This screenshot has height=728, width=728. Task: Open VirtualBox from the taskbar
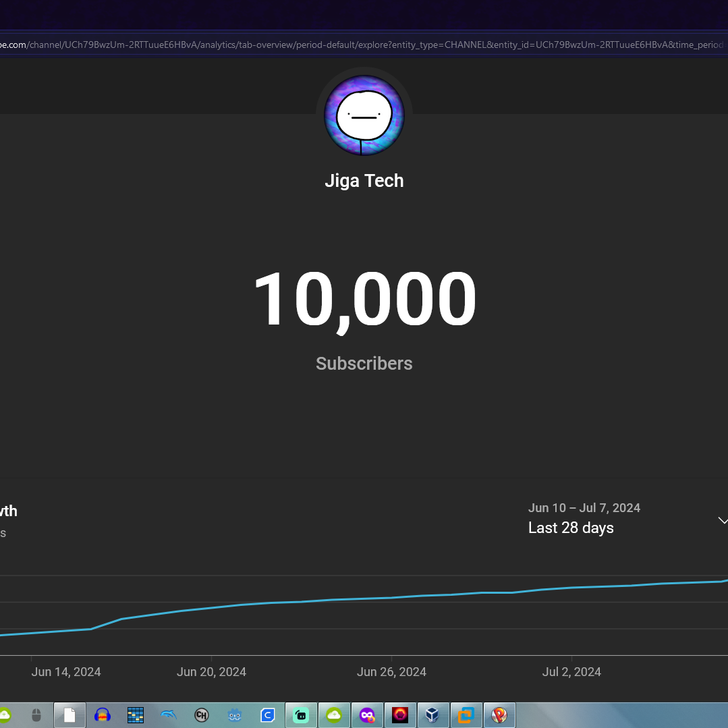click(x=432, y=715)
